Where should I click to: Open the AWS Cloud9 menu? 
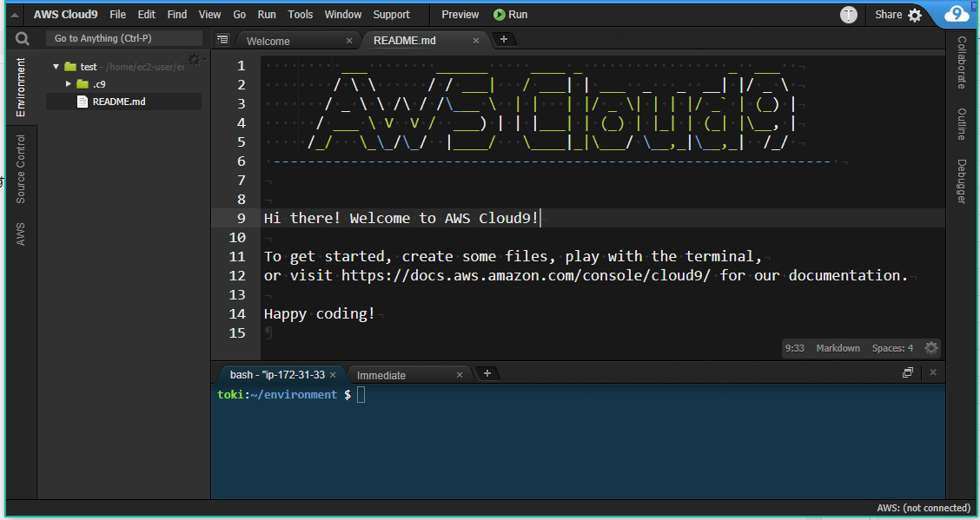(65, 15)
